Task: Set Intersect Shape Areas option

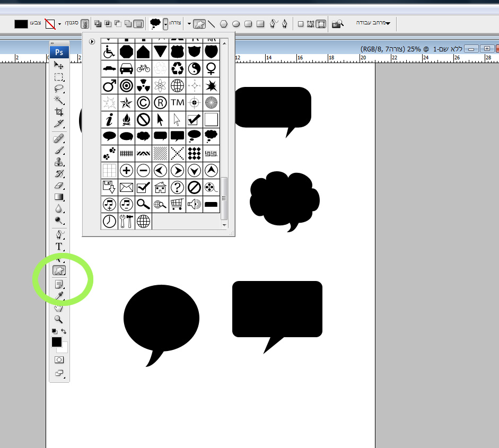Action: tap(108, 23)
